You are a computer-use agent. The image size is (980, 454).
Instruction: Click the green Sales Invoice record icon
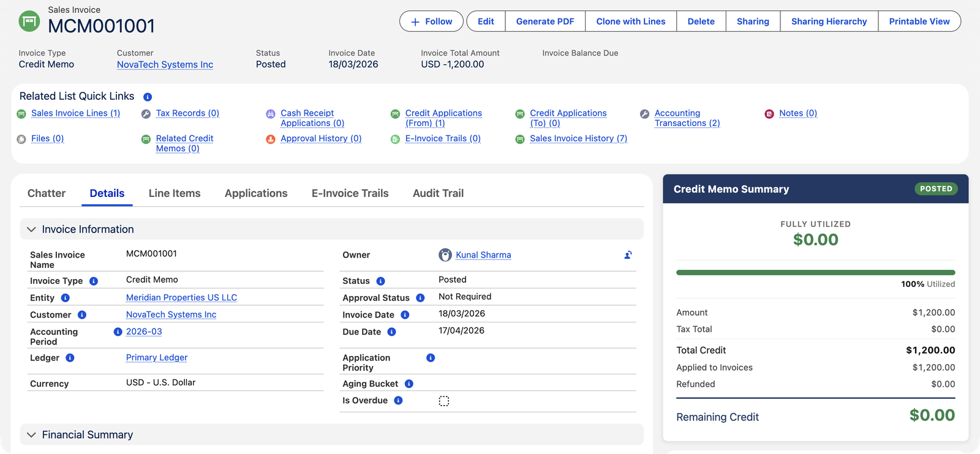[x=29, y=21]
